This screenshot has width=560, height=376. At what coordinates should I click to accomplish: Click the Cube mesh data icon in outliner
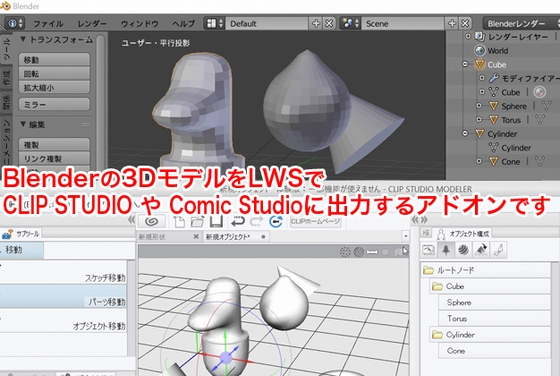tap(494, 92)
